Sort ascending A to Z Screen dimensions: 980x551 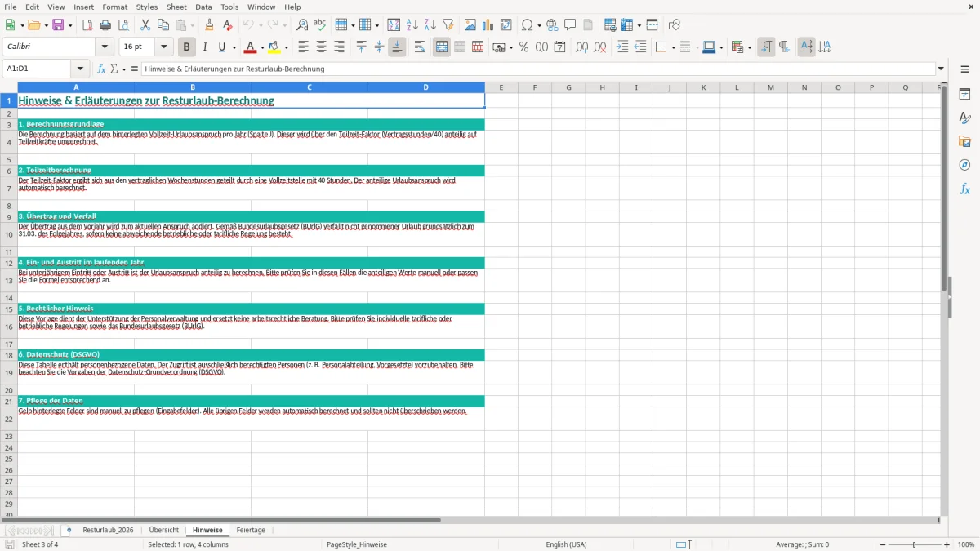[412, 25]
